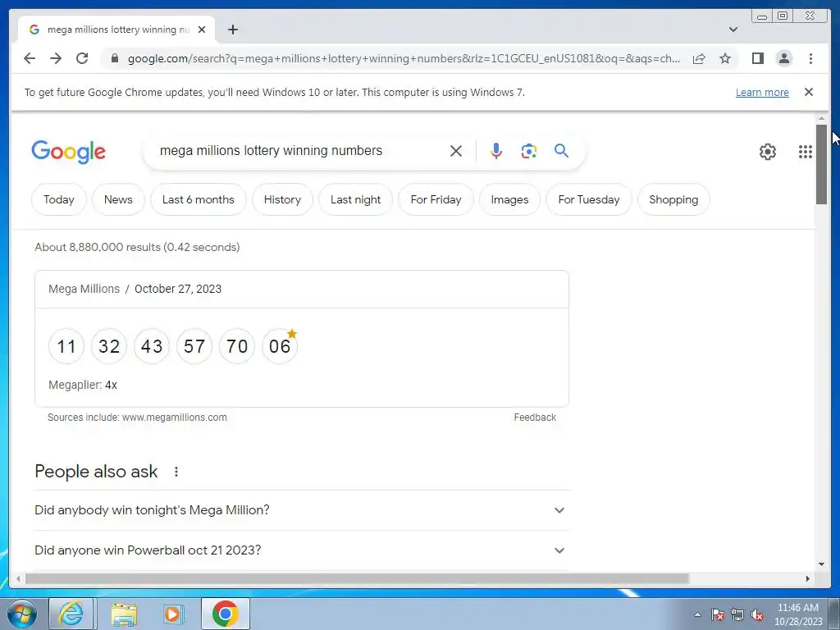Search by image with Google Lens
840x630 pixels.
coord(529,151)
